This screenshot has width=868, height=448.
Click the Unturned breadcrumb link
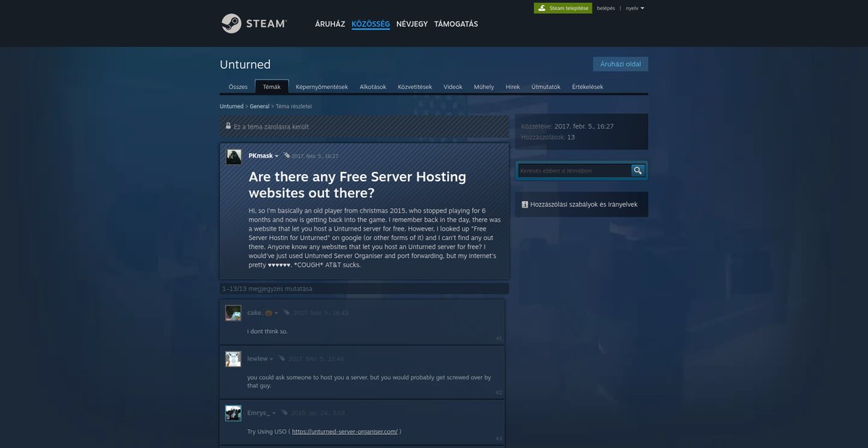click(x=231, y=106)
